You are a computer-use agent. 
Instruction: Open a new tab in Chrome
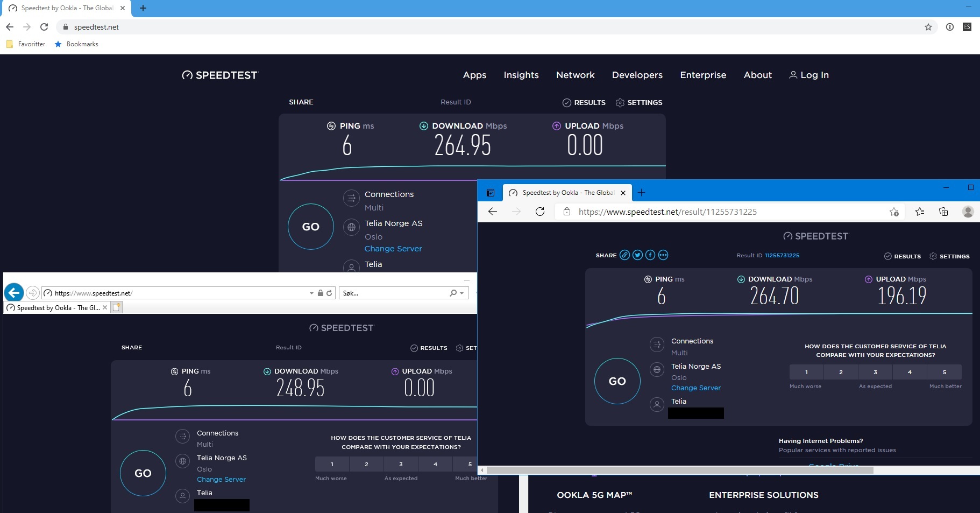pos(143,8)
